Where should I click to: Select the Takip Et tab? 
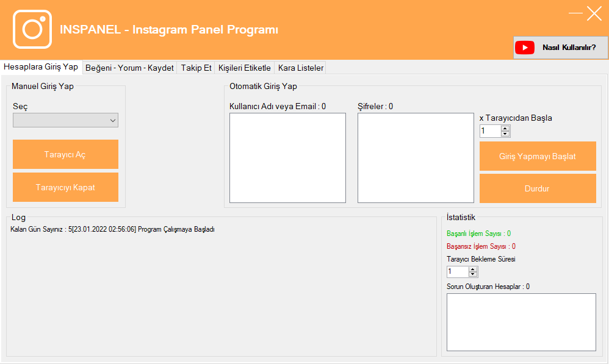[x=196, y=68]
